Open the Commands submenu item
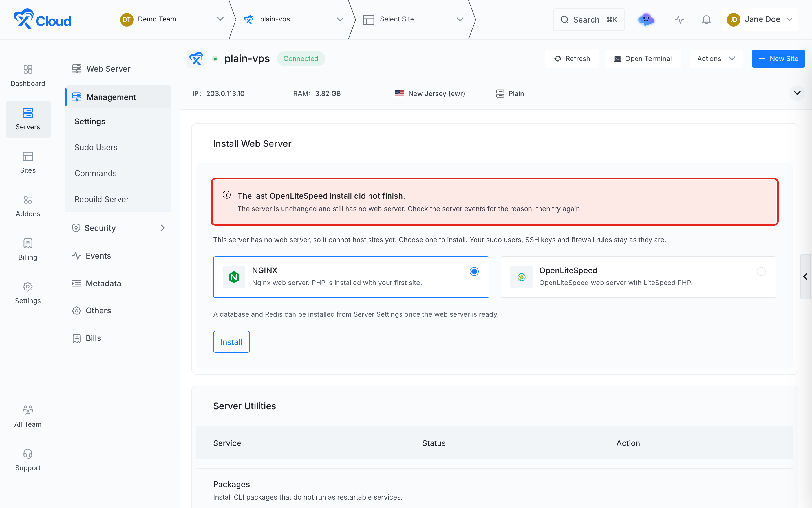 118,173
